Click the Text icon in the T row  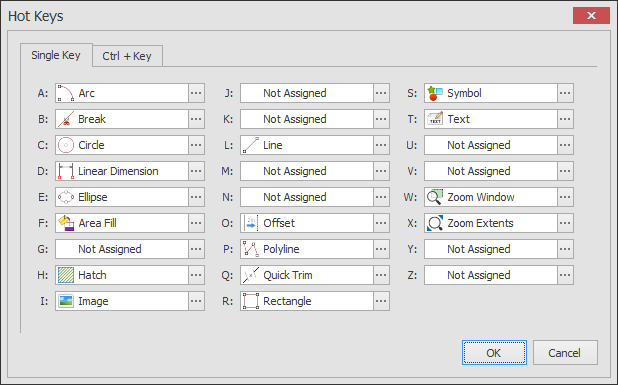435,119
